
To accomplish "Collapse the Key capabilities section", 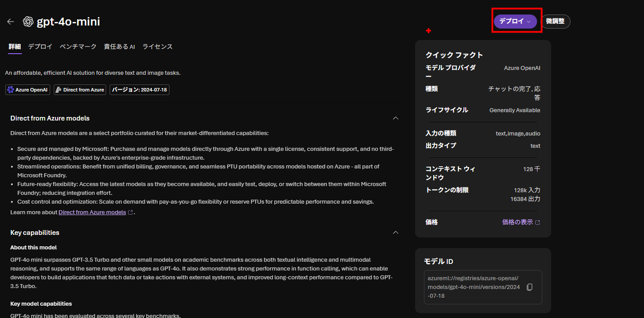I will [x=396, y=233].
